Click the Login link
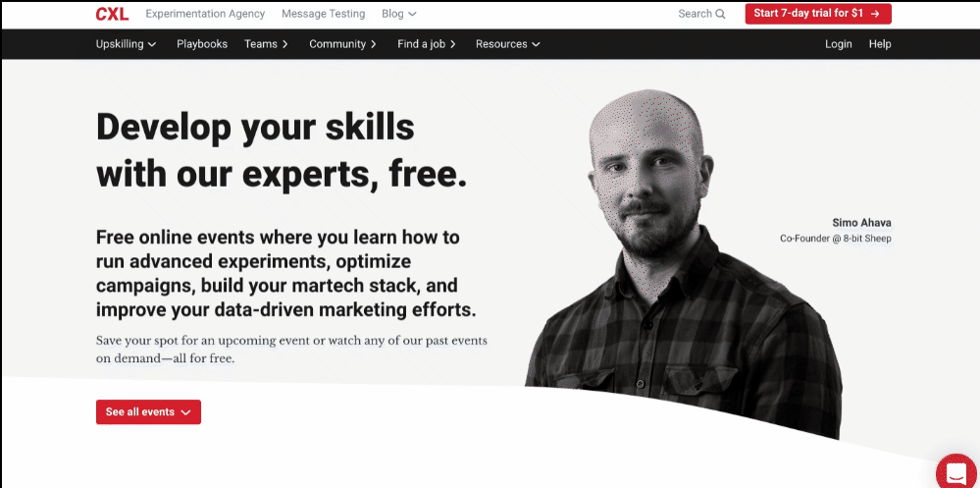Screen dimensions: 980x488 coord(838,44)
